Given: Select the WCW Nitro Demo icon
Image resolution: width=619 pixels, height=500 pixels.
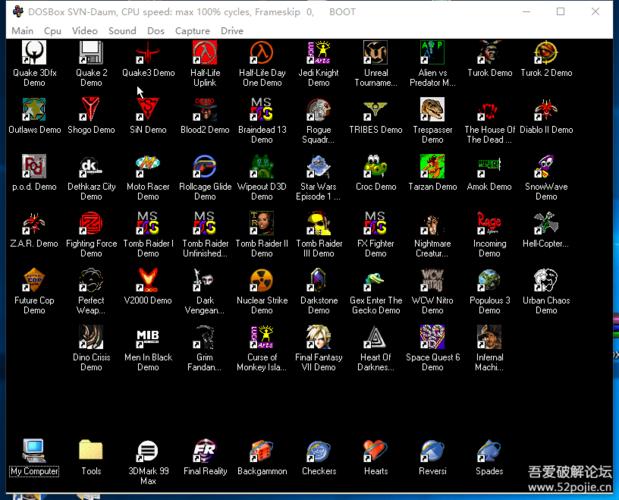Looking at the screenshot, I should coord(432,280).
